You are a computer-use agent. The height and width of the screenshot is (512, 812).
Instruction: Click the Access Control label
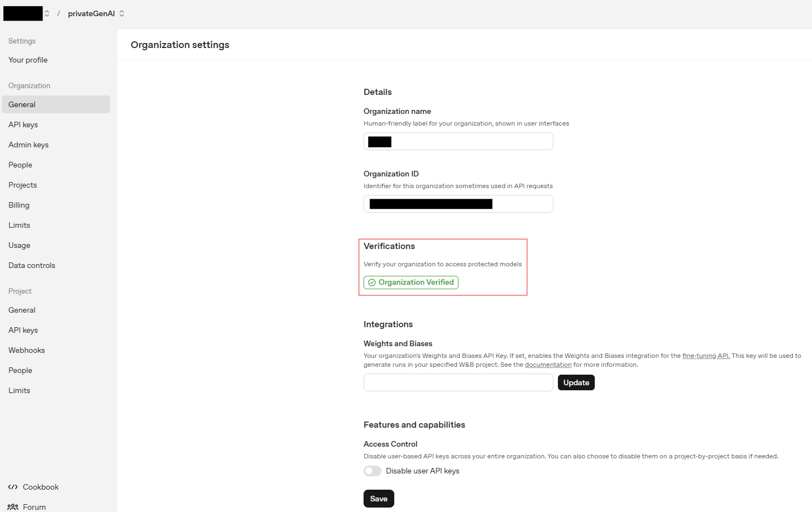point(390,444)
